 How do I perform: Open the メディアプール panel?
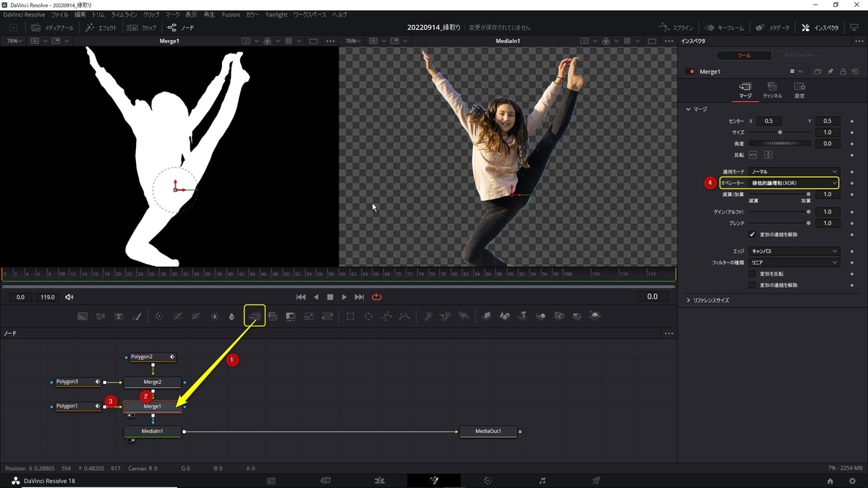coord(52,27)
